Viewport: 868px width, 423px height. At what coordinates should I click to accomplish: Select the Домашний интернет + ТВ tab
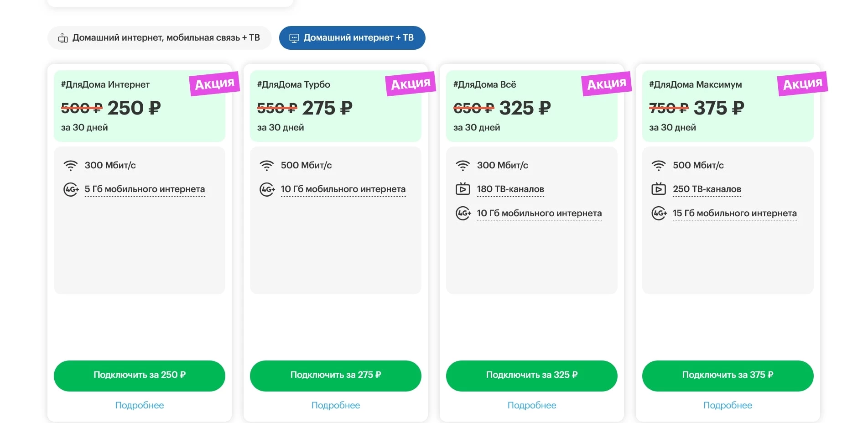[x=352, y=38]
